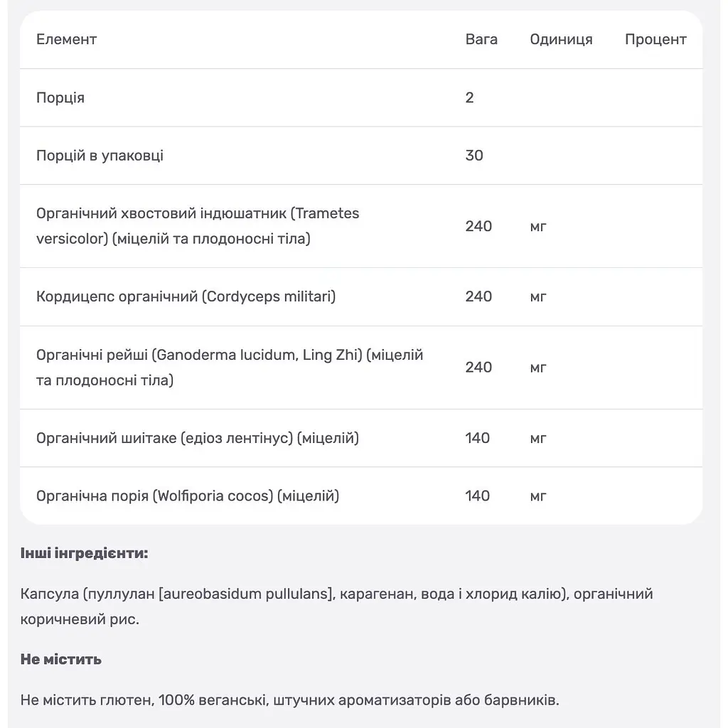Click the Ganoderma lucidum ingredient text
Screen dimensions: 728x728
click(x=230, y=368)
